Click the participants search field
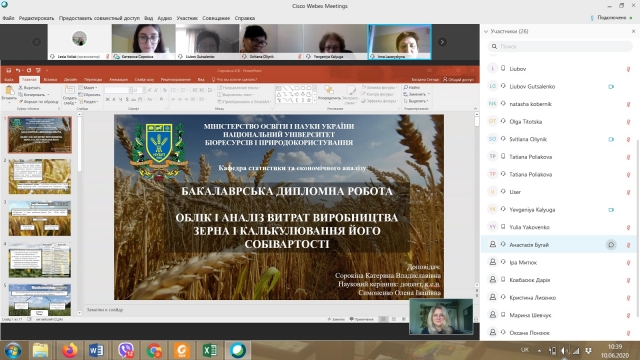Screen dimensions: 640x360 pyautogui.click(x=560, y=47)
